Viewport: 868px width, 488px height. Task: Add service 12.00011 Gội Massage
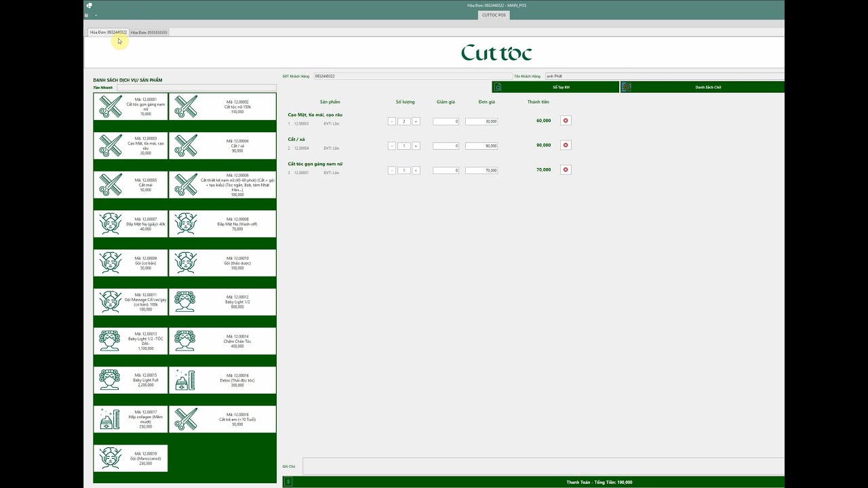(x=130, y=302)
